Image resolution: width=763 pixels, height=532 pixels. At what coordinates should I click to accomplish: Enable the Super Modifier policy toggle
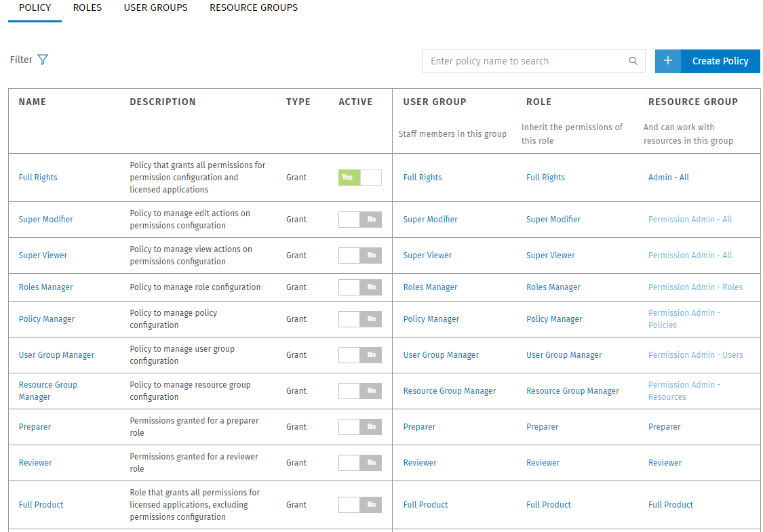coord(359,220)
